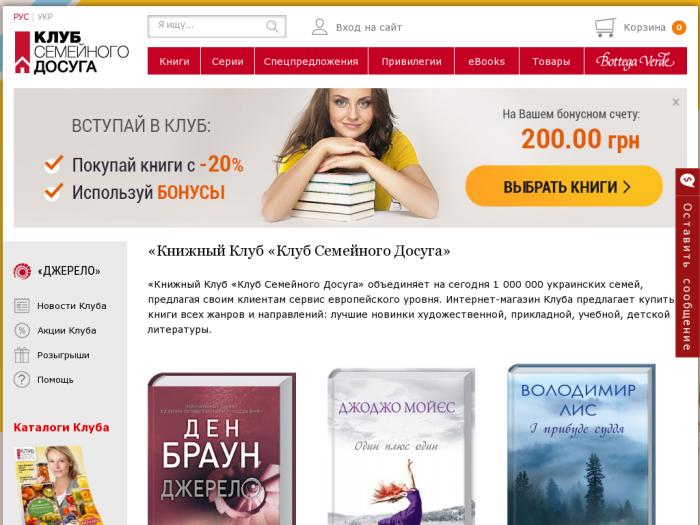This screenshot has height=525, width=700.
Task: Open the shopping cart icon
Action: click(605, 27)
